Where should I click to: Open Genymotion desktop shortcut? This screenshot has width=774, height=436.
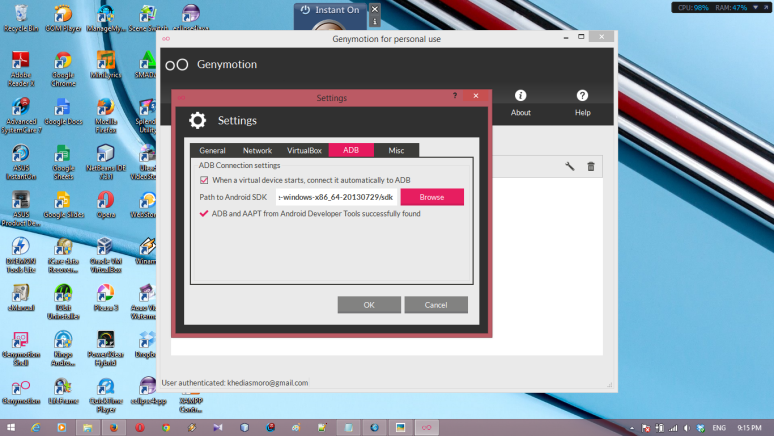(21, 391)
